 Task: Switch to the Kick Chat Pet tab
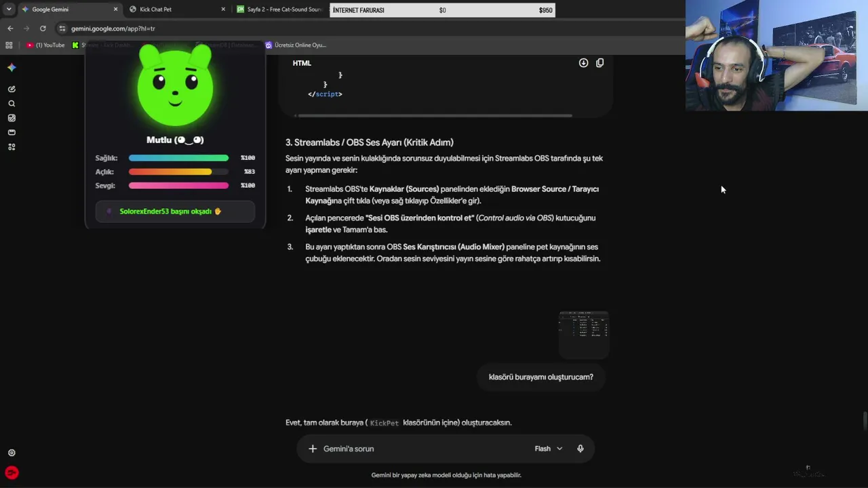point(178,9)
